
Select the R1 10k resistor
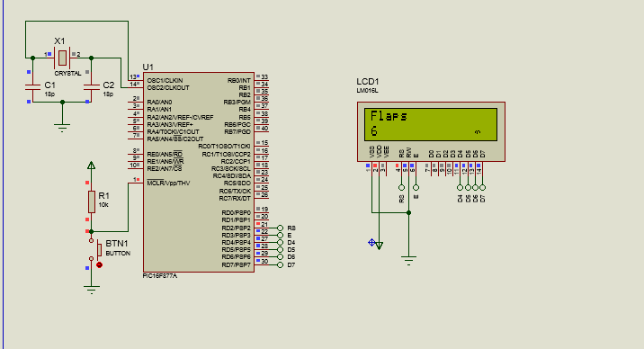[92, 202]
